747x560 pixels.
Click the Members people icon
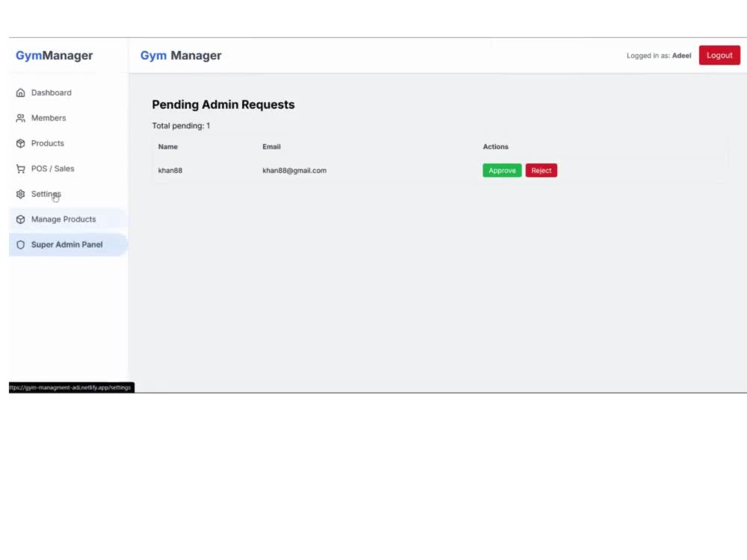click(x=20, y=118)
